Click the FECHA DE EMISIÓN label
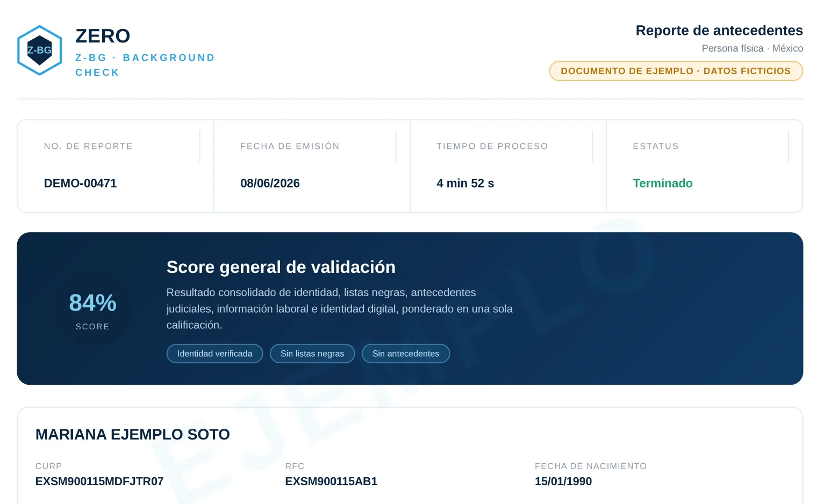Viewport: 831px width, 504px height. (x=290, y=146)
